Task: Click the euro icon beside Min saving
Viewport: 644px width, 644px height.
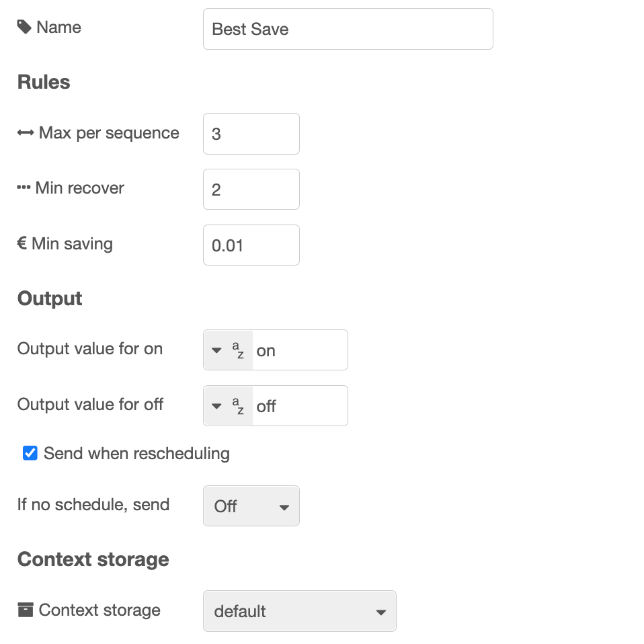Action: tap(22, 243)
